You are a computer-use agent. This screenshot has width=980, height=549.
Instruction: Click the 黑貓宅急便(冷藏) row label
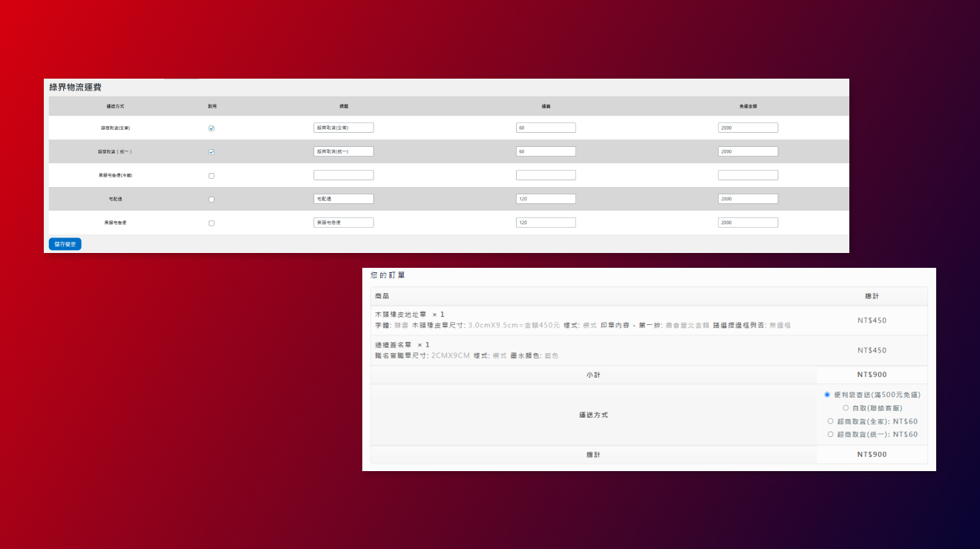(116, 176)
